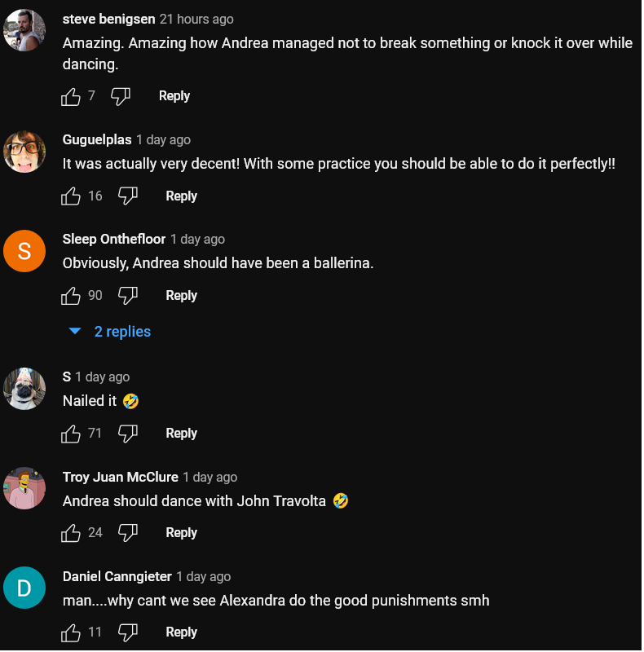The height and width of the screenshot is (652, 644).
Task: Like Daniel Canngieter's comment
Action: [x=71, y=632]
